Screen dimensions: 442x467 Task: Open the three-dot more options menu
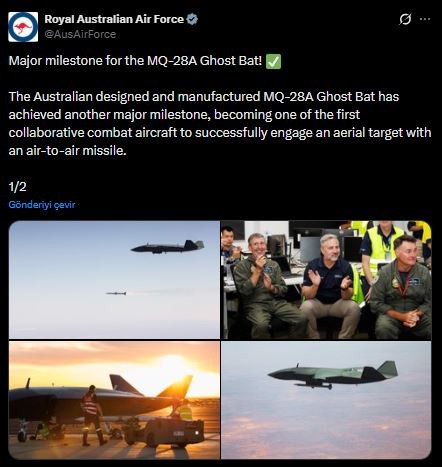pyautogui.click(x=425, y=19)
